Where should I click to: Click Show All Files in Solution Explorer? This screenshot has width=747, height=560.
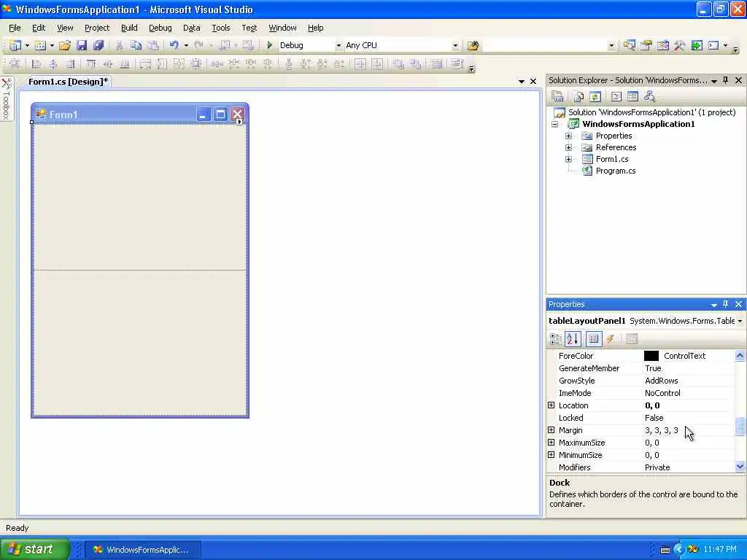578,97
